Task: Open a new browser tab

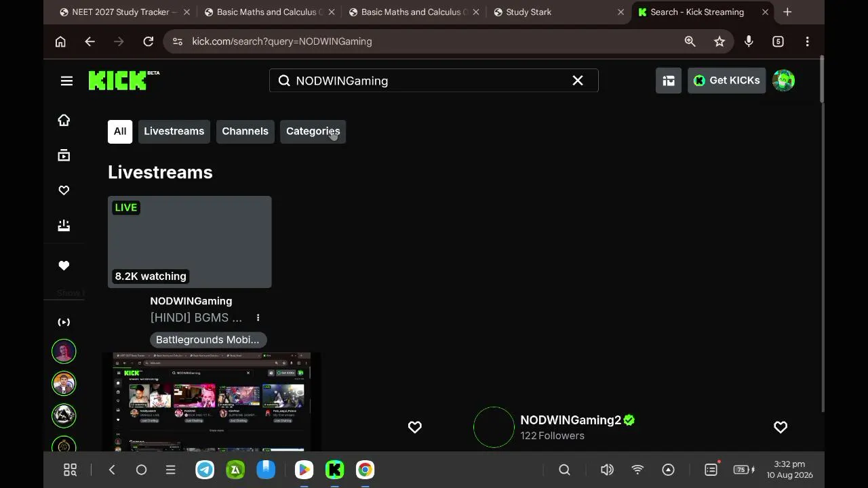Action: pyautogui.click(x=787, y=12)
